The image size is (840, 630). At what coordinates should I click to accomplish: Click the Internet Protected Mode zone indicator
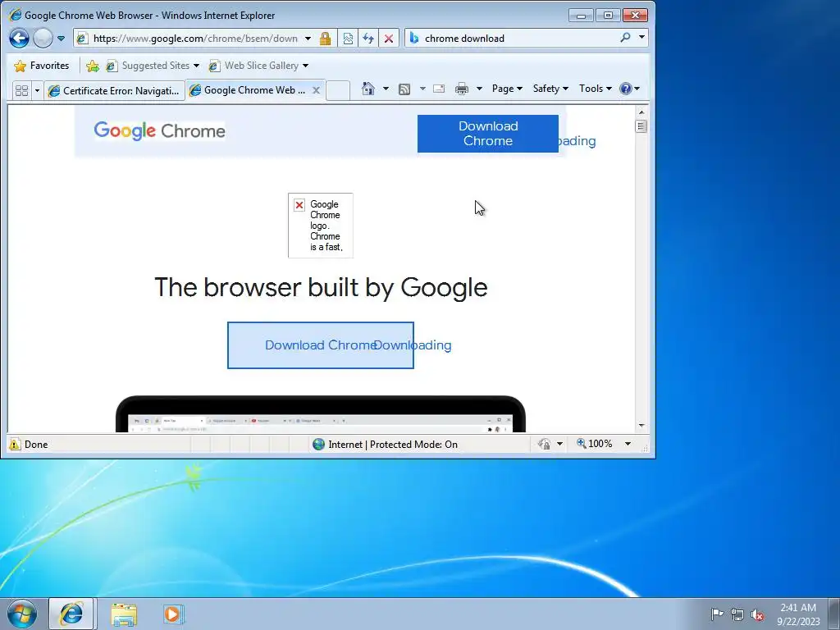[386, 444]
